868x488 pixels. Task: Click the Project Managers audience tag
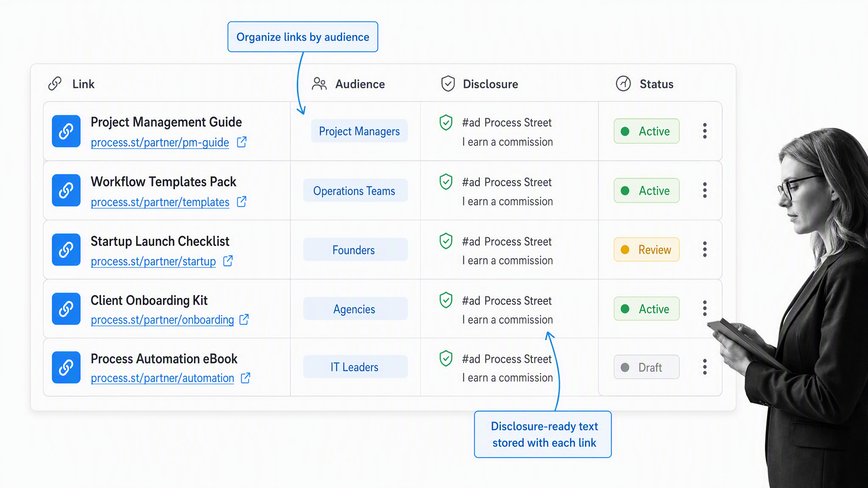[359, 131]
